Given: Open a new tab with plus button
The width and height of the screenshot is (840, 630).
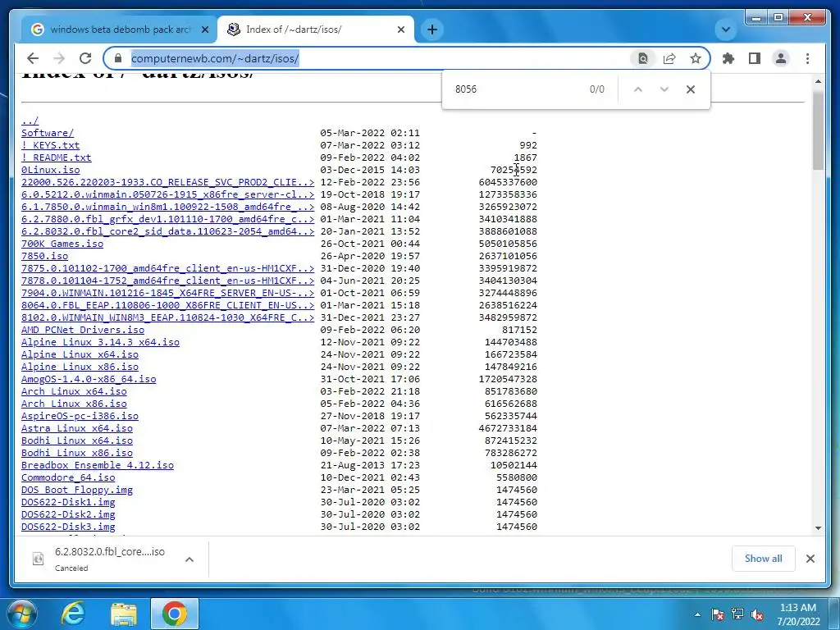Looking at the screenshot, I should click(x=432, y=30).
